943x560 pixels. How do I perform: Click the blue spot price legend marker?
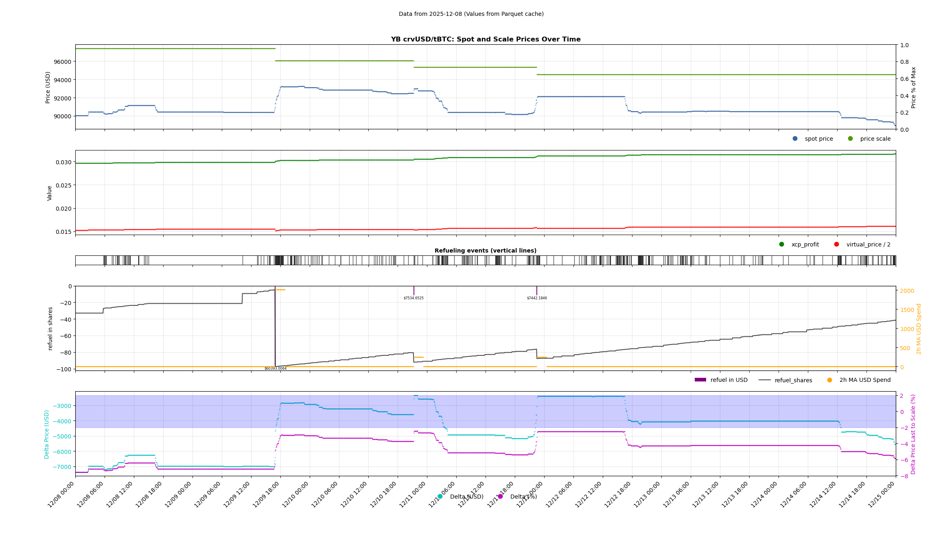point(795,139)
